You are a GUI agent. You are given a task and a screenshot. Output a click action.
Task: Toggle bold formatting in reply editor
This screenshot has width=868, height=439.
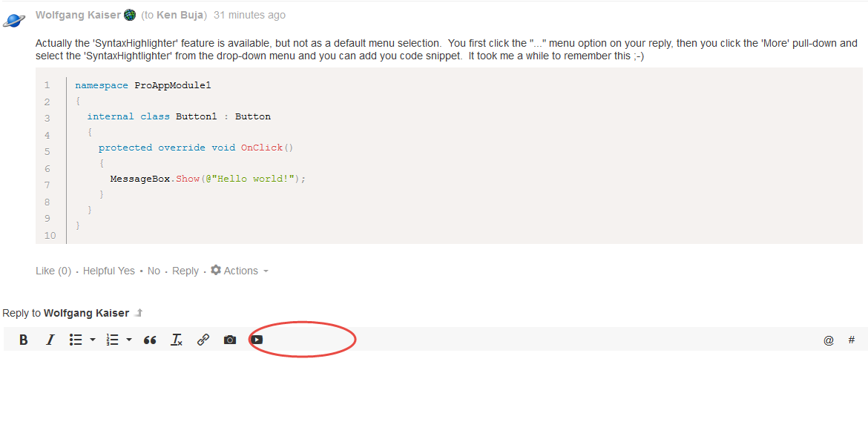(24, 340)
